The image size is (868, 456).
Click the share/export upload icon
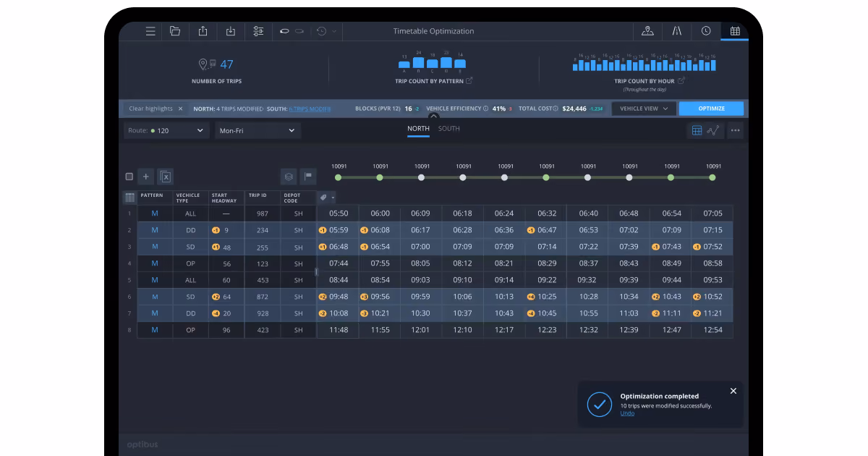pos(203,31)
